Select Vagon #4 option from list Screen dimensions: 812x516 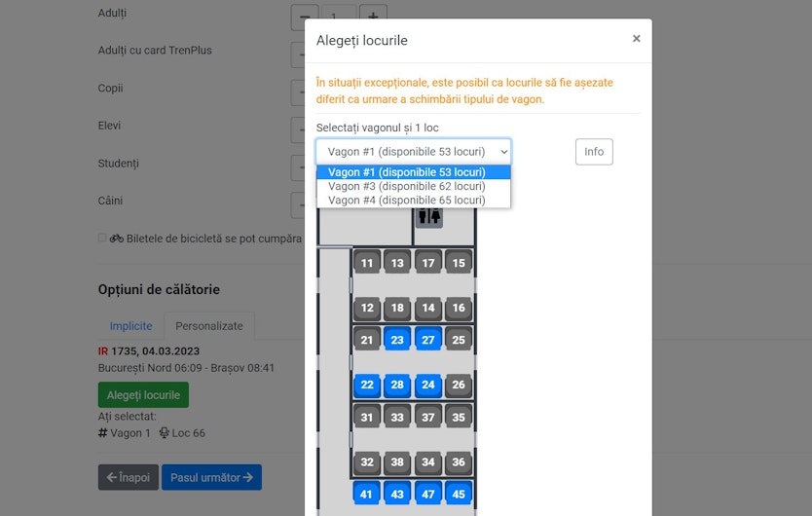[406, 201]
